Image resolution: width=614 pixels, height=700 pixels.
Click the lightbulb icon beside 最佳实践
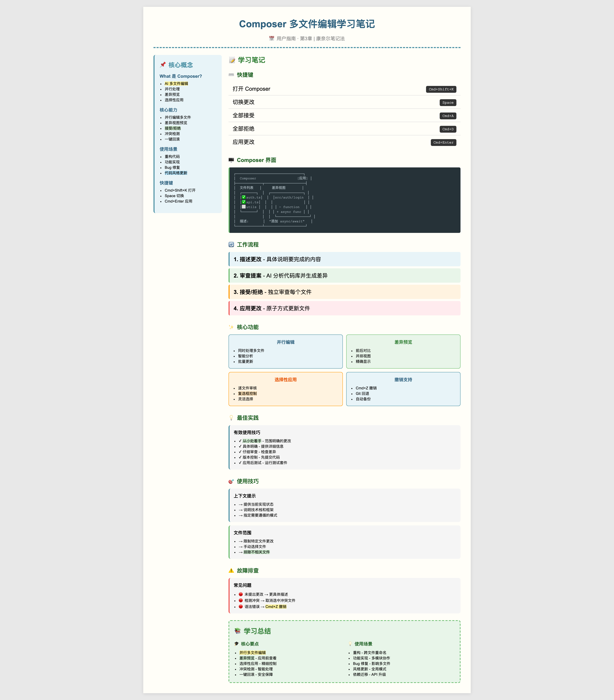click(231, 418)
